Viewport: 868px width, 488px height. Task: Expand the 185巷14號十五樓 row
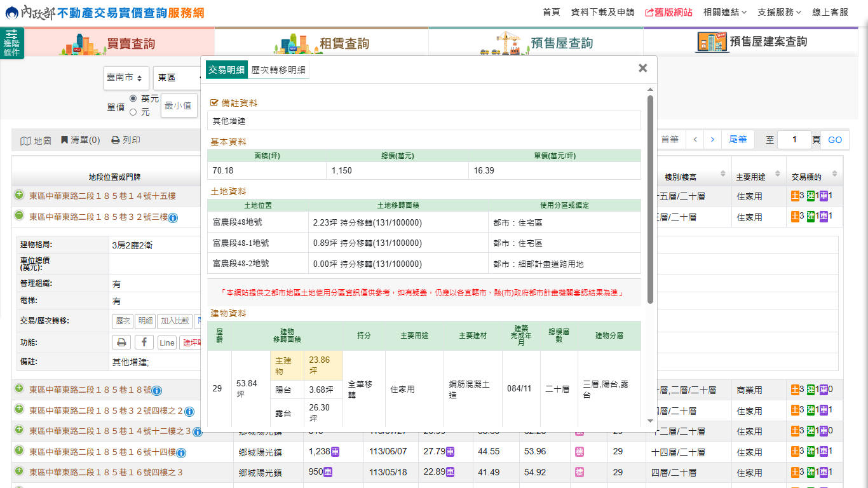(x=19, y=196)
